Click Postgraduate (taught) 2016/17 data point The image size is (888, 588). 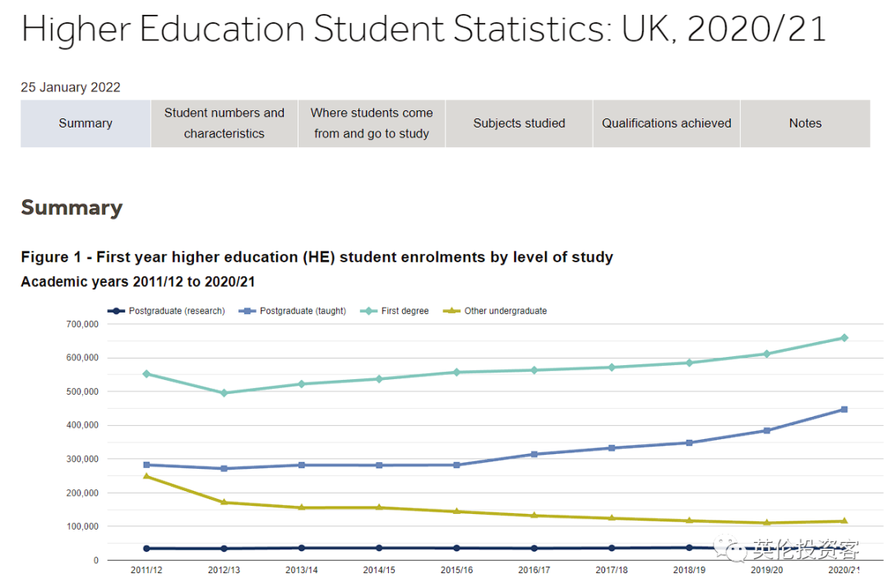coord(534,454)
